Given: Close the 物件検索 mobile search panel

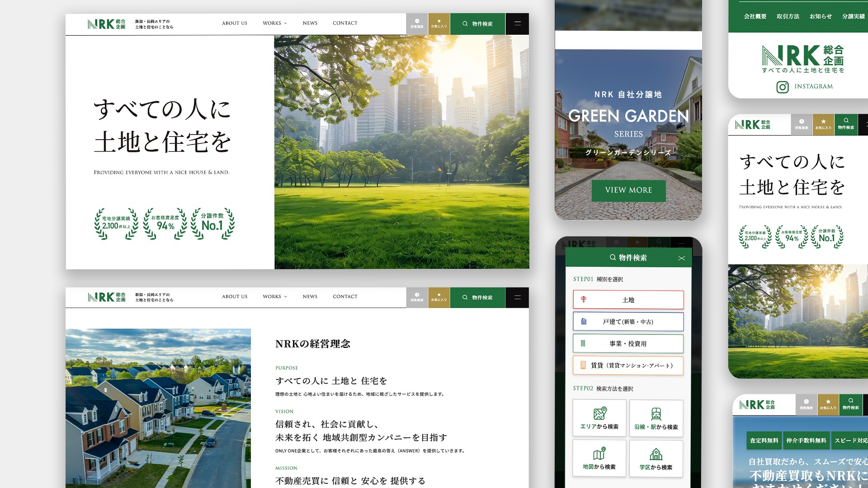Looking at the screenshot, I should [x=682, y=258].
